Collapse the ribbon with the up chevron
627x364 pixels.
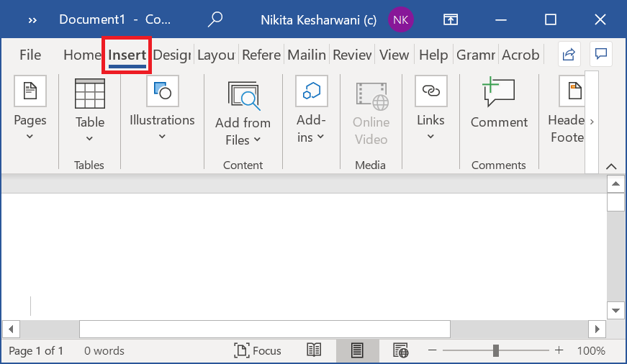pyautogui.click(x=611, y=166)
